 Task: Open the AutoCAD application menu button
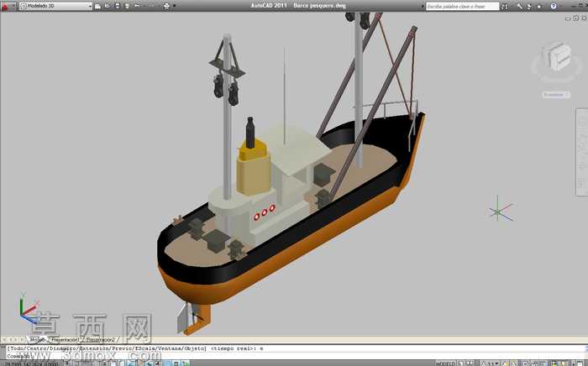7,6
